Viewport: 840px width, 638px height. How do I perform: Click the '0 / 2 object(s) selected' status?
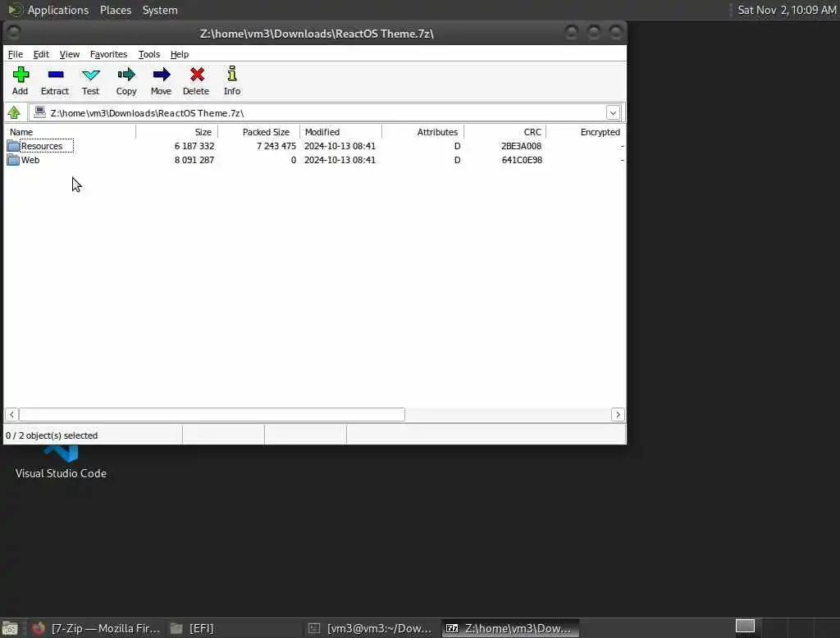click(52, 435)
